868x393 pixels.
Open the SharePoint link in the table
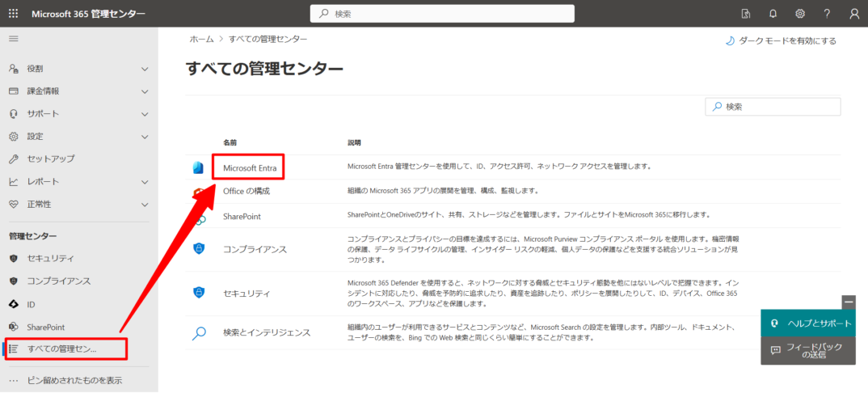click(x=242, y=217)
